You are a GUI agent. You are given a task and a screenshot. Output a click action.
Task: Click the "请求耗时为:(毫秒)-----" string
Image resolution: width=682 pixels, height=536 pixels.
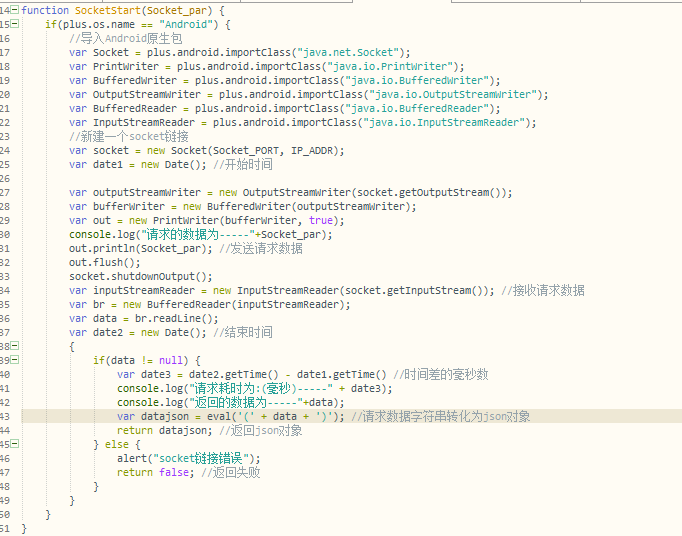coord(261,389)
